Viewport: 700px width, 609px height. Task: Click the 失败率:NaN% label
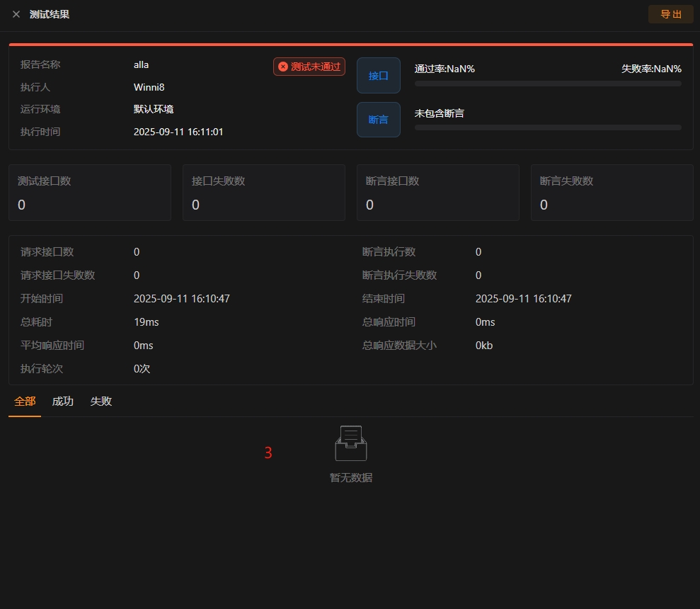(651, 69)
